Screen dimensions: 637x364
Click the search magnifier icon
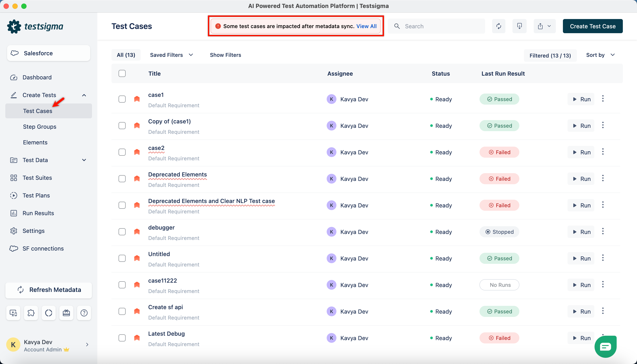(397, 26)
